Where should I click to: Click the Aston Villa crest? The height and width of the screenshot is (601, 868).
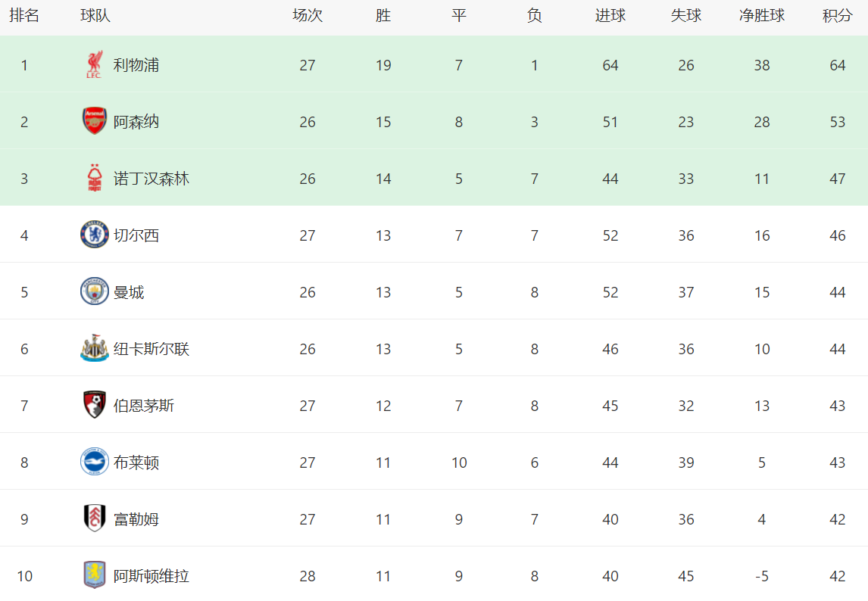tap(95, 575)
